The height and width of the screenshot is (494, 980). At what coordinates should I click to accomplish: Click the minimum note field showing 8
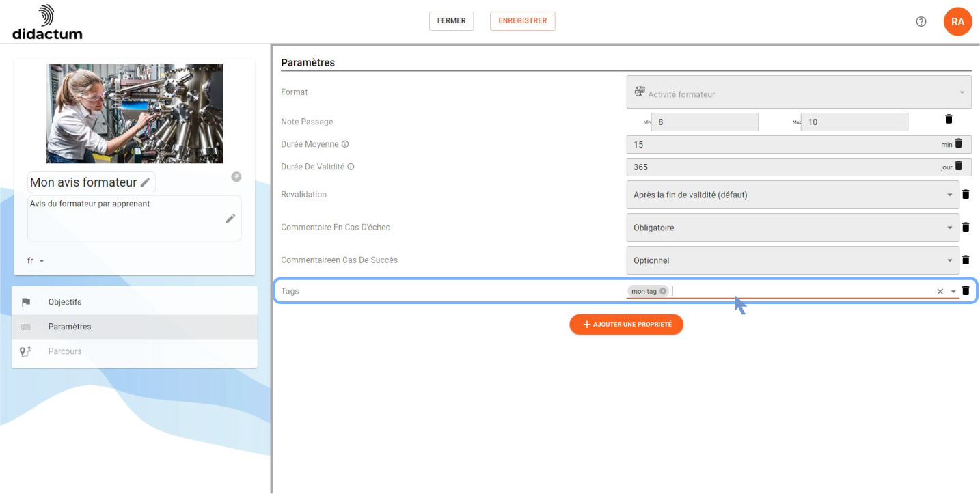tap(705, 122)
